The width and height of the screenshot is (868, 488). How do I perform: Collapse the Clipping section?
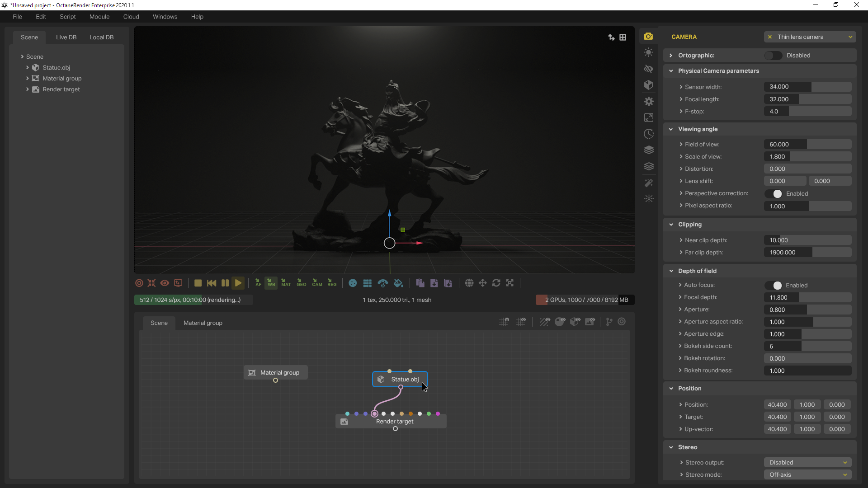(x=671, y=225)
